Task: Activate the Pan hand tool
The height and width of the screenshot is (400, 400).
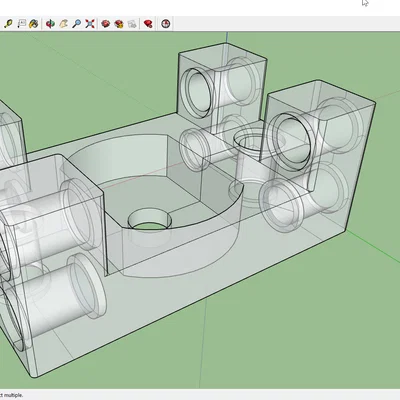Action: pos(63,24)
